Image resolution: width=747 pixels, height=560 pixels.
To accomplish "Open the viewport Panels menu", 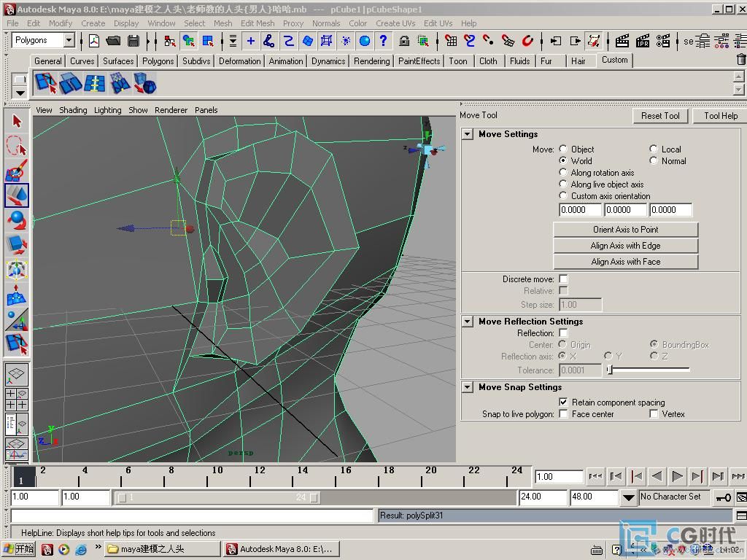I will coord(206,110).
